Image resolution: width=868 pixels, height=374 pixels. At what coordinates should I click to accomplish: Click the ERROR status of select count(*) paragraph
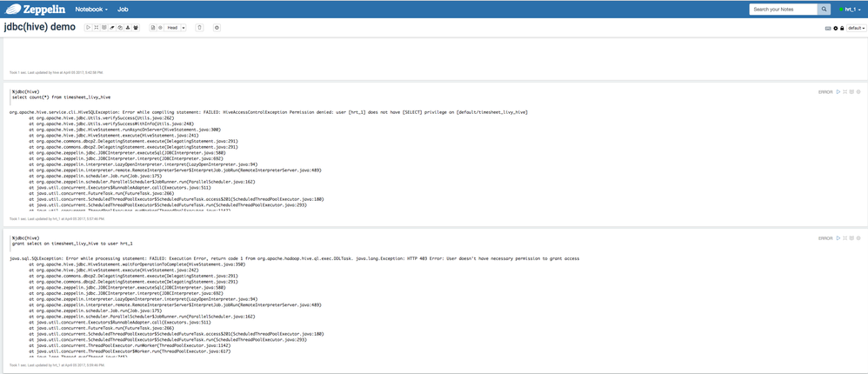pyautogui.click(x=825, y=92)
